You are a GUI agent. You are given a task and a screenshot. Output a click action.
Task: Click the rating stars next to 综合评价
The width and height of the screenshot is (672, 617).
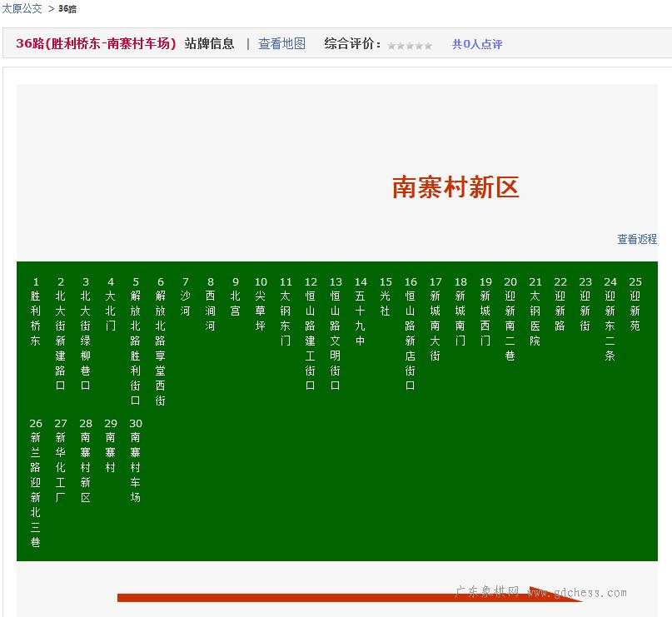point(410,46)
